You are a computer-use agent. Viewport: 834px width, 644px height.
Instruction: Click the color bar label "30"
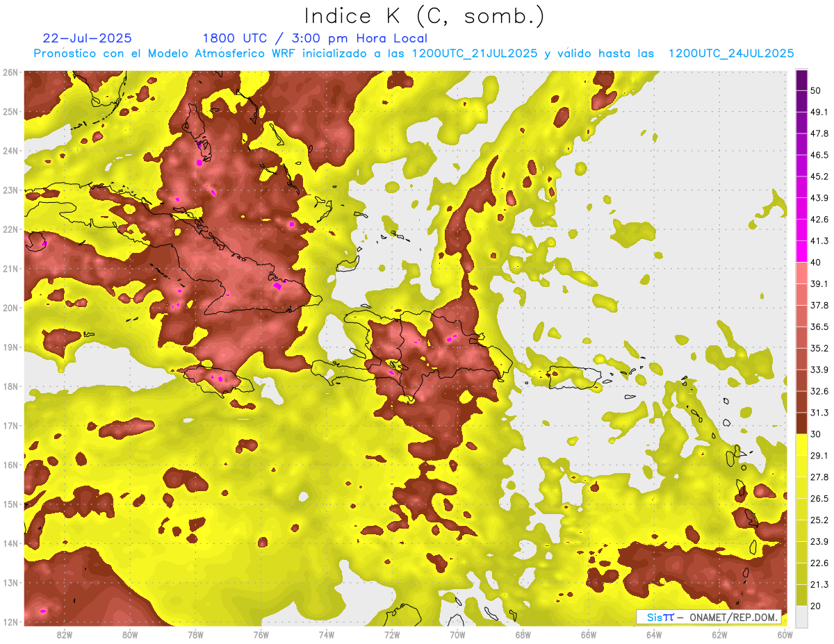[816, 434]
